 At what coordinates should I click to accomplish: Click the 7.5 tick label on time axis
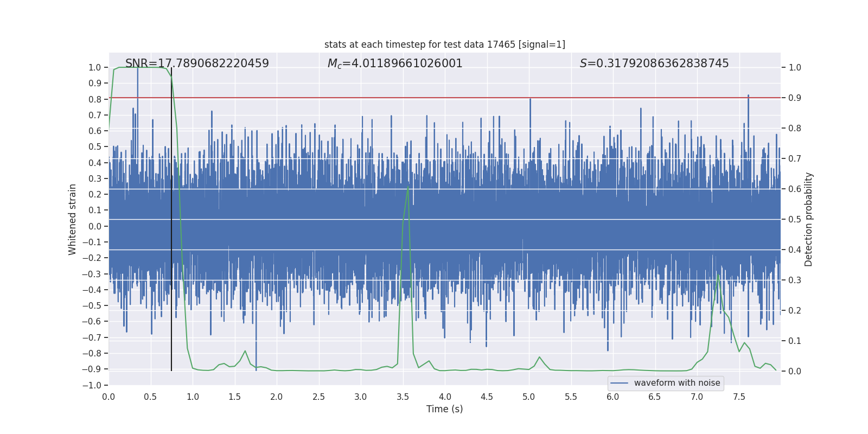(x=738, y=397)
